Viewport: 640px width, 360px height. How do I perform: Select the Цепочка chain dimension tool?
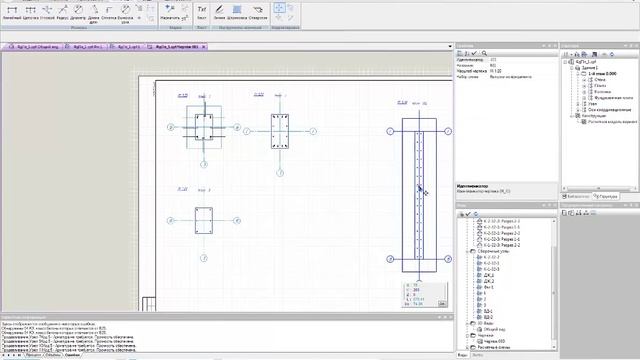pos(30,13)
